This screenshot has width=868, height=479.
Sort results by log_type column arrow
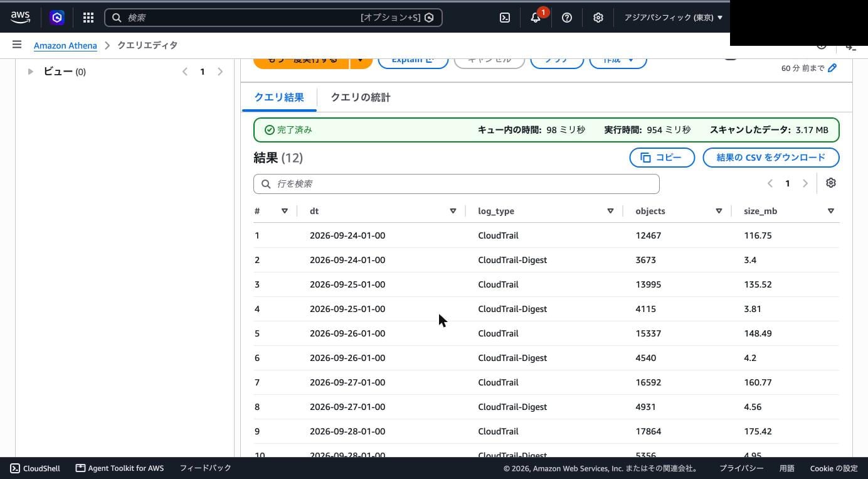[610, 211]
